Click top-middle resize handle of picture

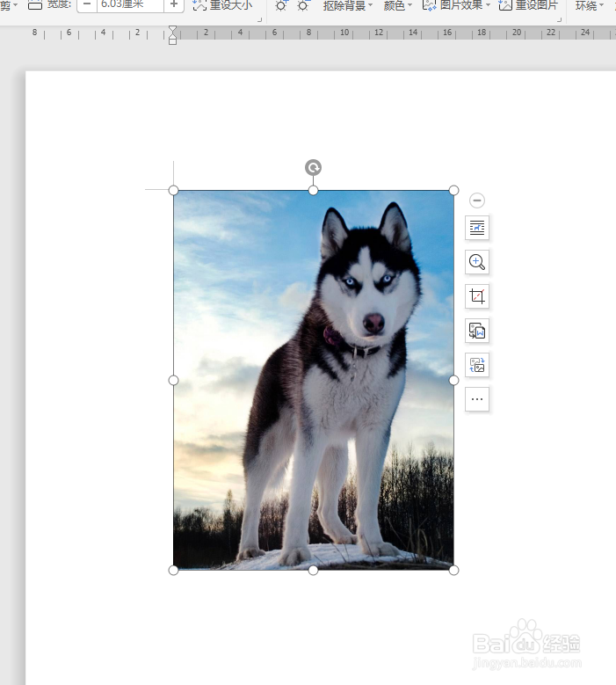point(313,190)
